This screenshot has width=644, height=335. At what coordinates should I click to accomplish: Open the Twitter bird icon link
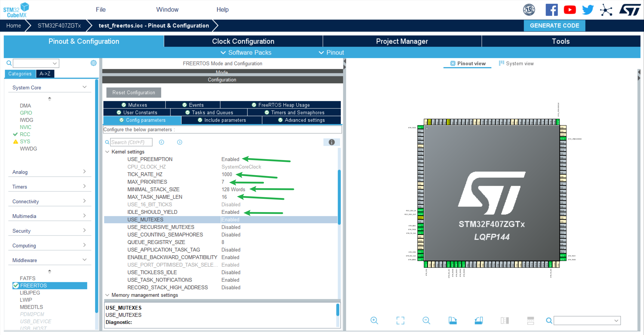coord(588,10)
